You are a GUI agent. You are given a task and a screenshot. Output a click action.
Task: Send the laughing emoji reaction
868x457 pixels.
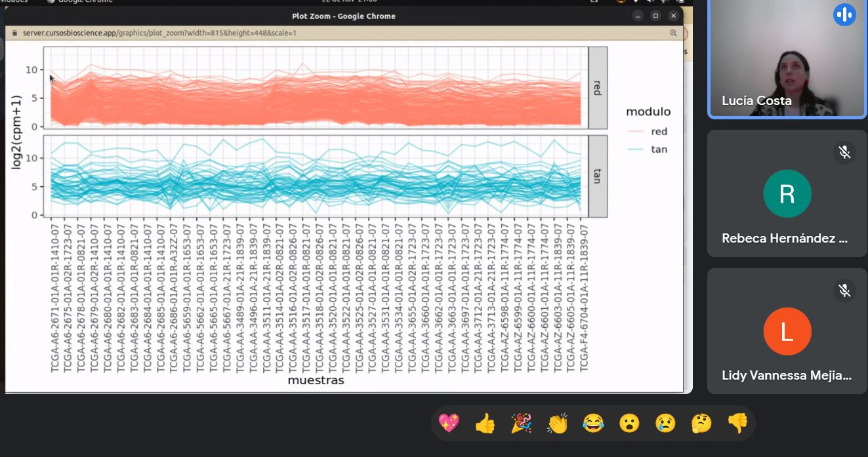coord(592,424)
